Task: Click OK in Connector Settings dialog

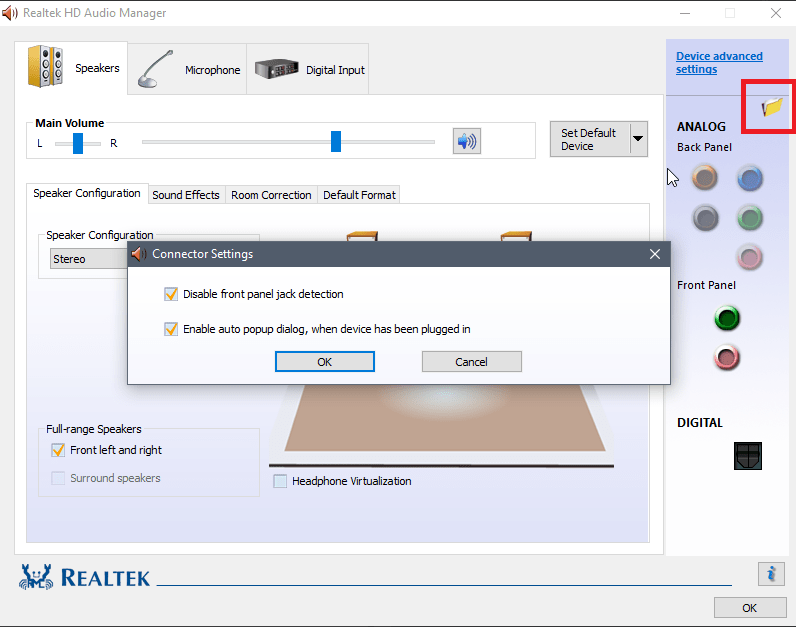Action: 325,361
